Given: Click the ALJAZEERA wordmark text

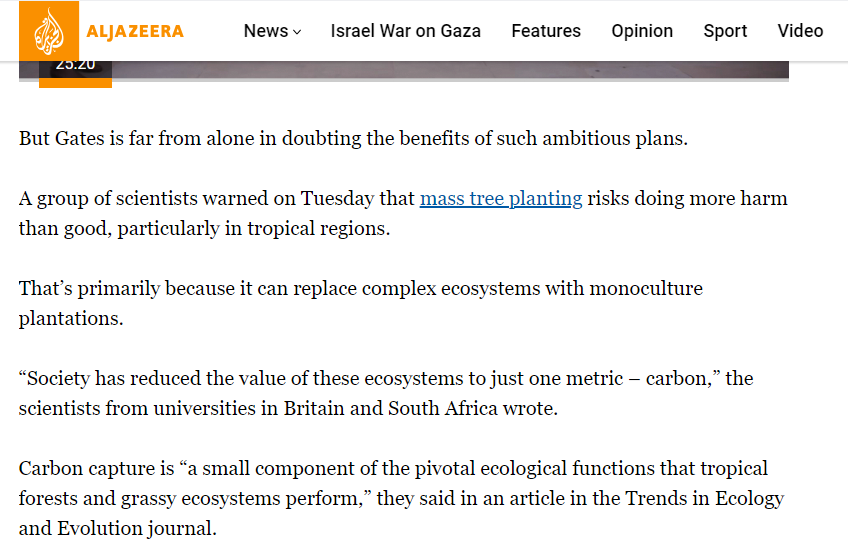Looking at the screenshot, I should pyautogui.click(x=135, y=31).
